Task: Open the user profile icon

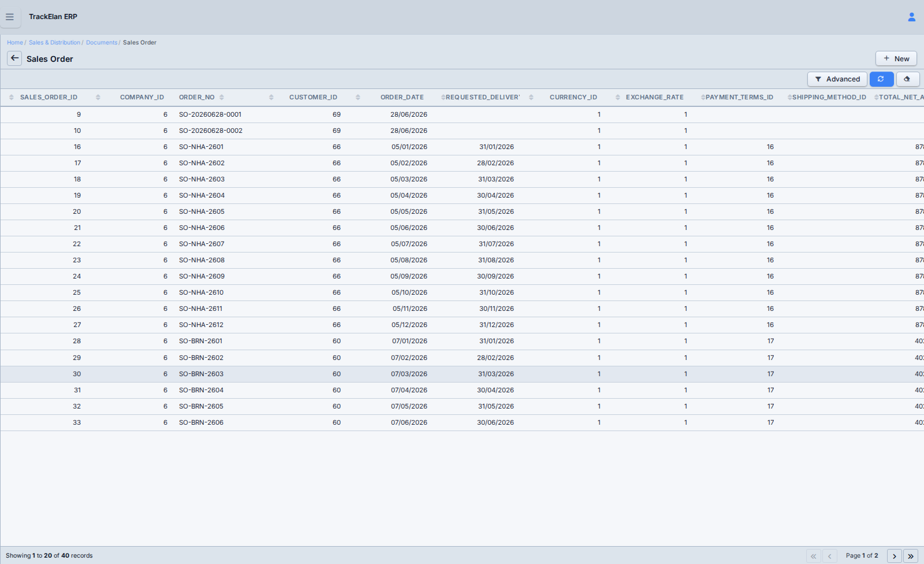Action: tap(911, 17)
